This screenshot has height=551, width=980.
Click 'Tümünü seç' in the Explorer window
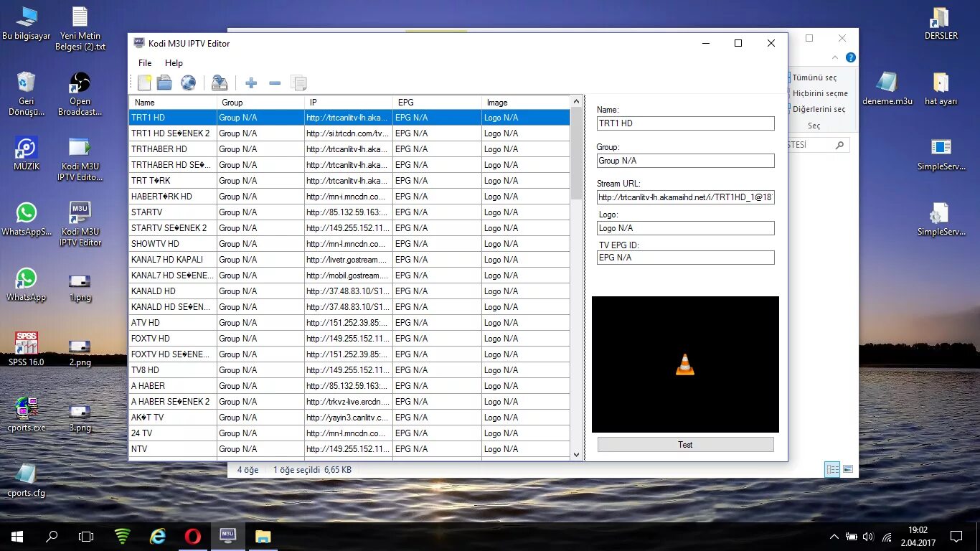814,77
